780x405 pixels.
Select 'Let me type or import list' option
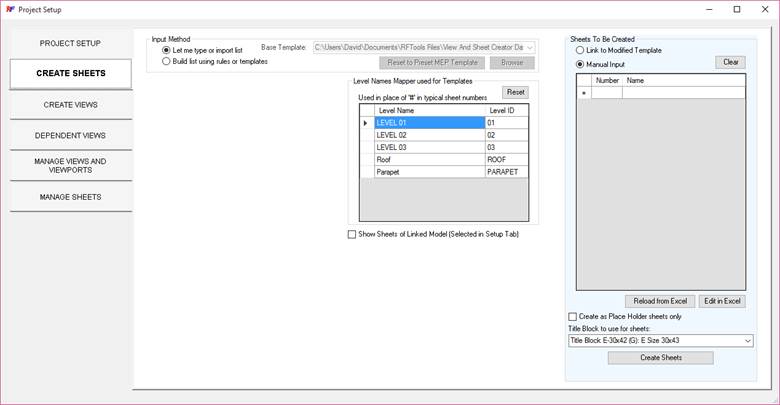click(166, 50)
